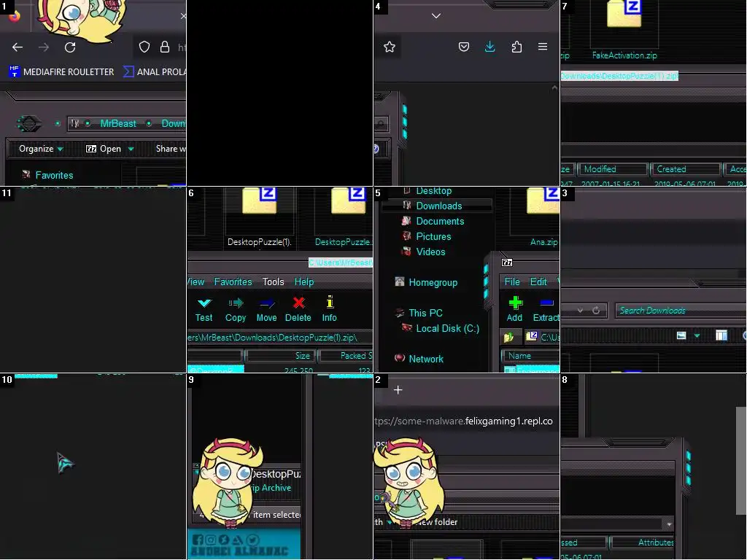Open the Firefox hamburger menu
Image resolution: width=747 pixels, height=560 pixels.
pos(543,47)
